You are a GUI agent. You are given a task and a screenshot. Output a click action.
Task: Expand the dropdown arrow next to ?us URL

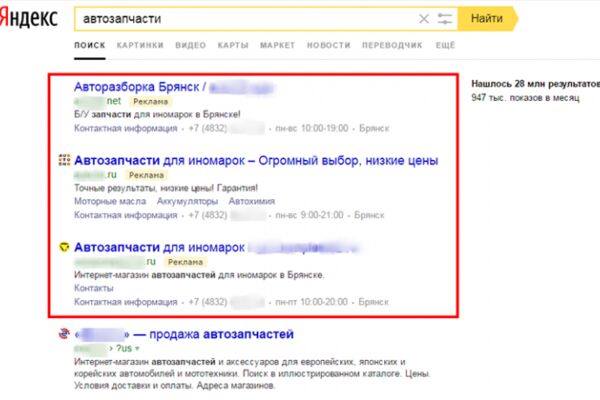point(137,349)
